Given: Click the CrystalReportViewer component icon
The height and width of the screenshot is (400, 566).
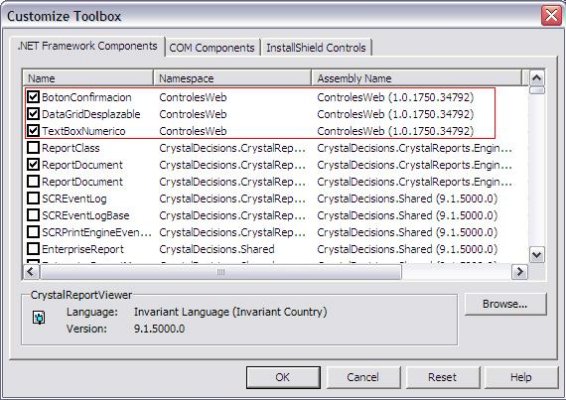Looking at the screenshot, I should tap(39, 317).
